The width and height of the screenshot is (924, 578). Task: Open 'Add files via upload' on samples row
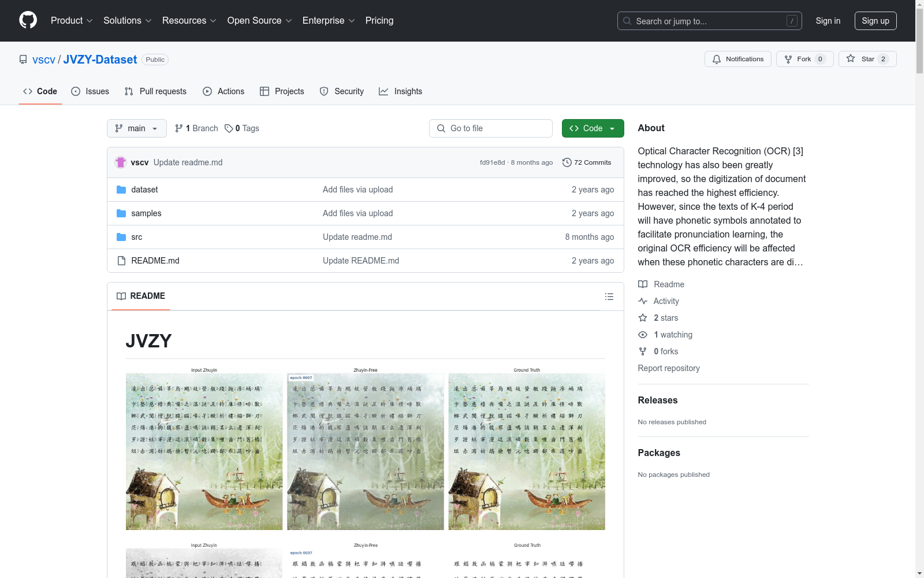(x=358, y=213)
